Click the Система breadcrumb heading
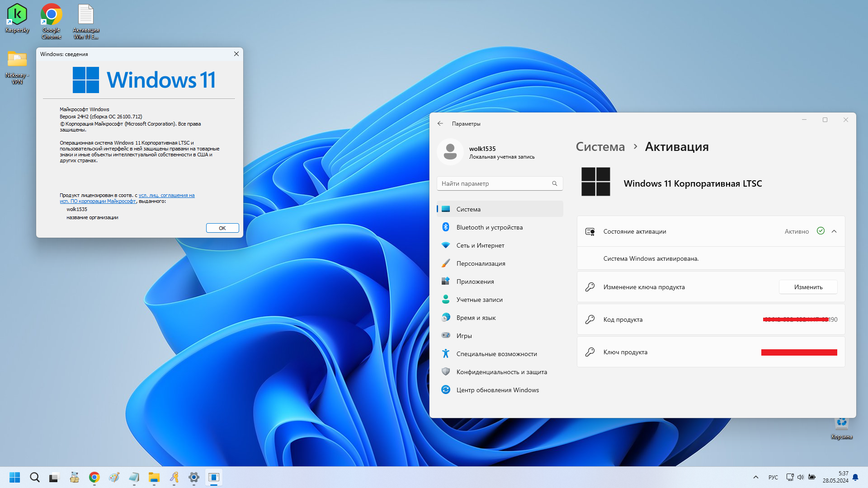Viewport: 868px width, 488px height. point(600,147)
